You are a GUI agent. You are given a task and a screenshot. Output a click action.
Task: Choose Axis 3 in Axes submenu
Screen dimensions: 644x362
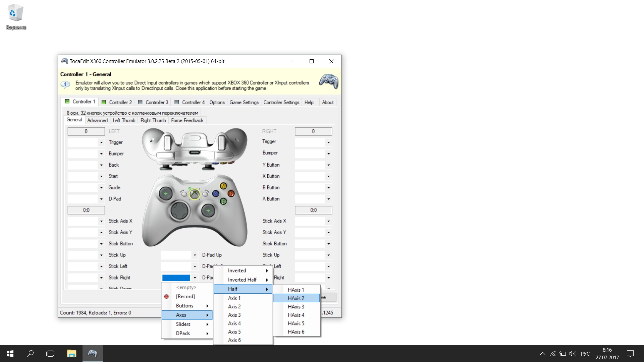point(234,315)
